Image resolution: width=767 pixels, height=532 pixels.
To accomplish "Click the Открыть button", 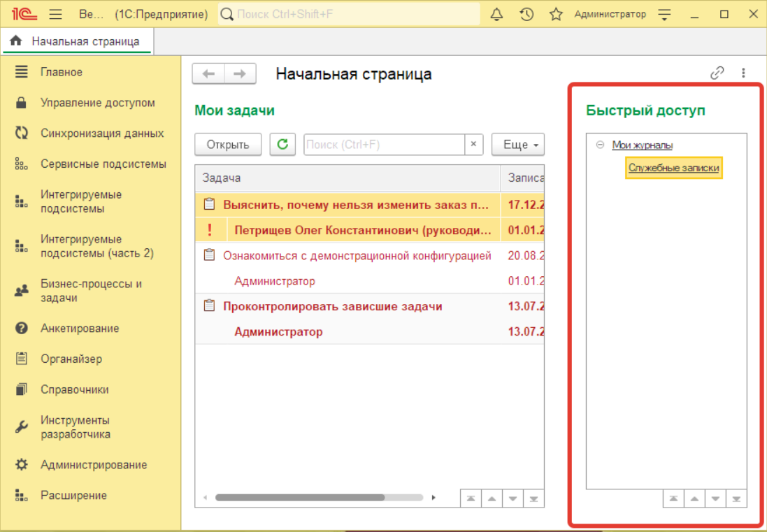I will [x=228, y=145].
